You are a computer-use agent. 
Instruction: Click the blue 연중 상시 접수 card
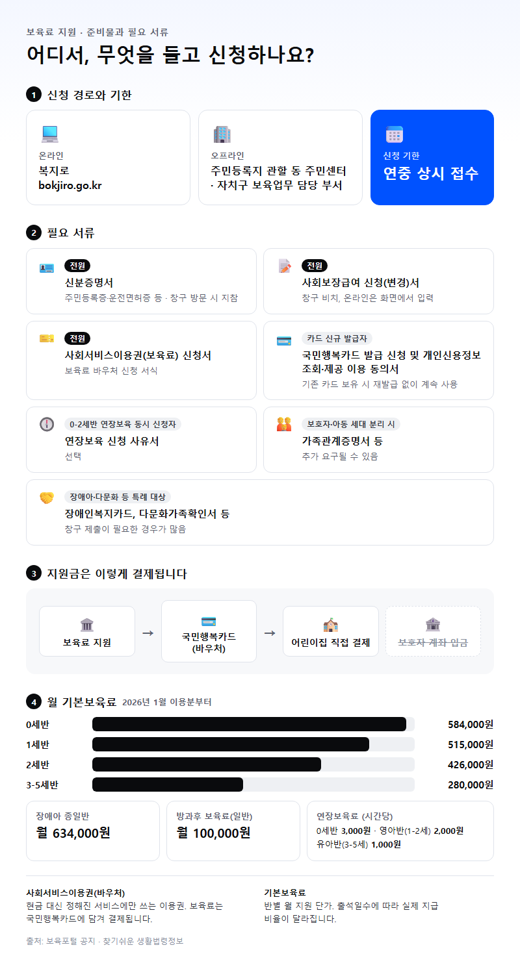coord(432,157)
